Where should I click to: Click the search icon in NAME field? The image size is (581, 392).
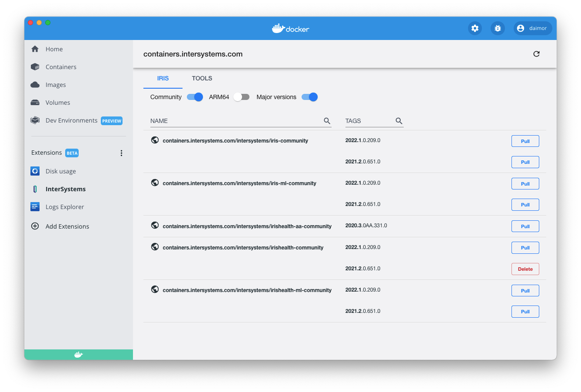pyautogui.click(x=327, y=121)
